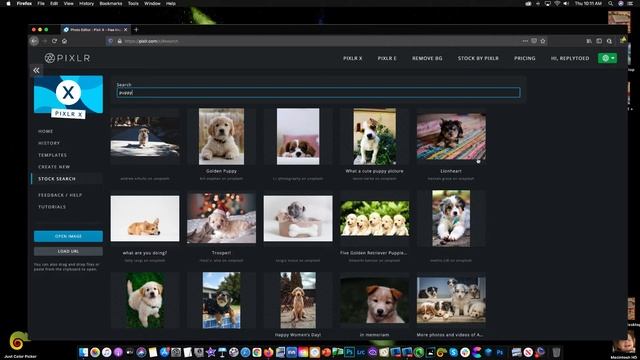Screen dimensions: 640x360
Task: Open the green language globe dropdown
Action: pyautogui.click(x=607, y=58)
